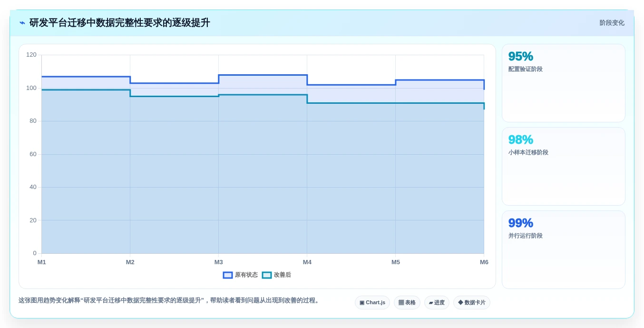
Task: Click the 并行运行阶段 caption
Action: (x=526, y=236)
